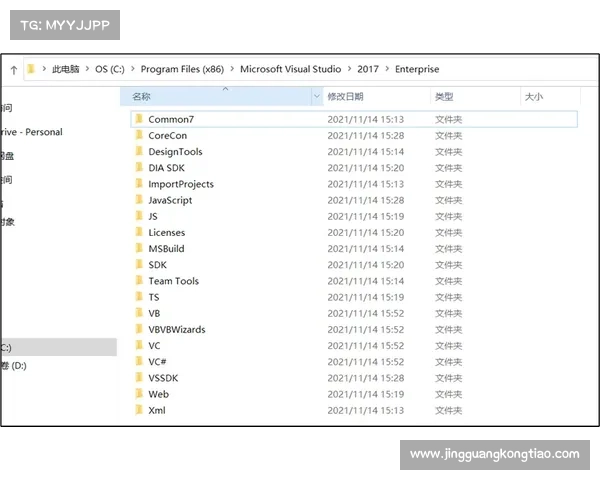The width and height of the screenshot is (600, 480).
Task: Click the VC# folder icon
Action: [139, 361]
